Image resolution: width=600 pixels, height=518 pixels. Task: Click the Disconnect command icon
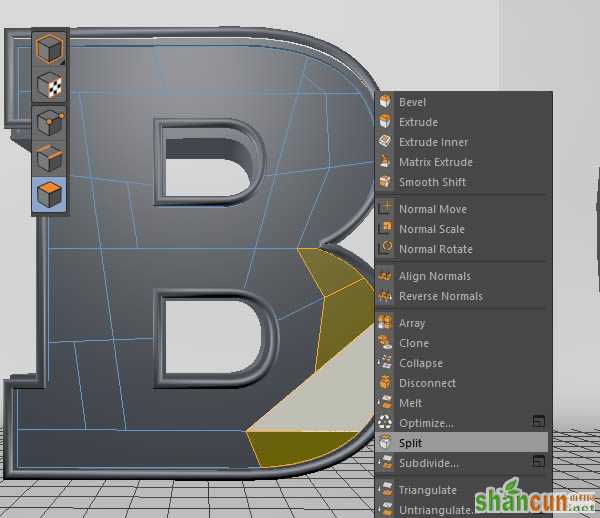385,382
